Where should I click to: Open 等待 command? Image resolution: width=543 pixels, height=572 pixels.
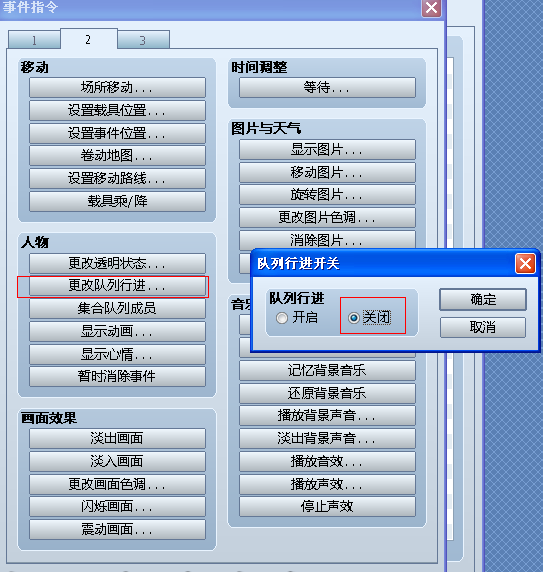(327, 88)
